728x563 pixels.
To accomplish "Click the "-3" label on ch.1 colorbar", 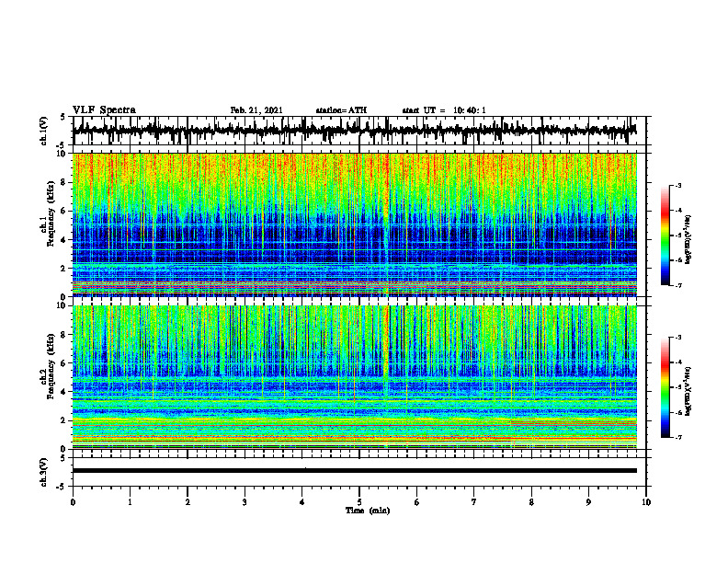I will coord(678,186).
